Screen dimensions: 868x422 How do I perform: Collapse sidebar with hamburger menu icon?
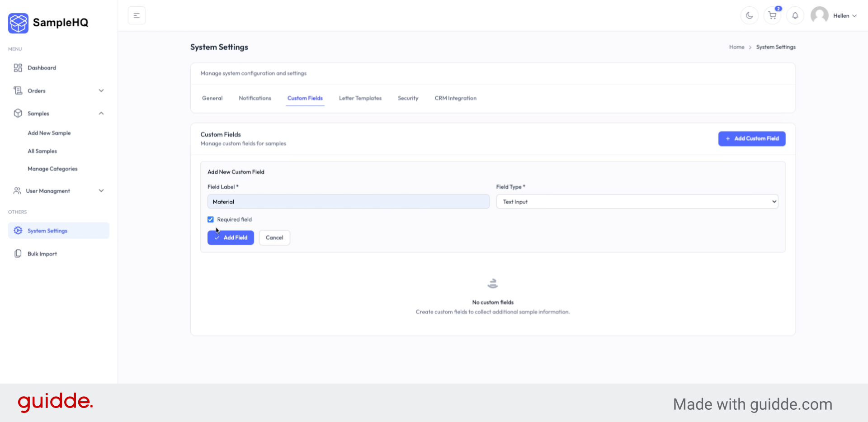tap(137, 16)
